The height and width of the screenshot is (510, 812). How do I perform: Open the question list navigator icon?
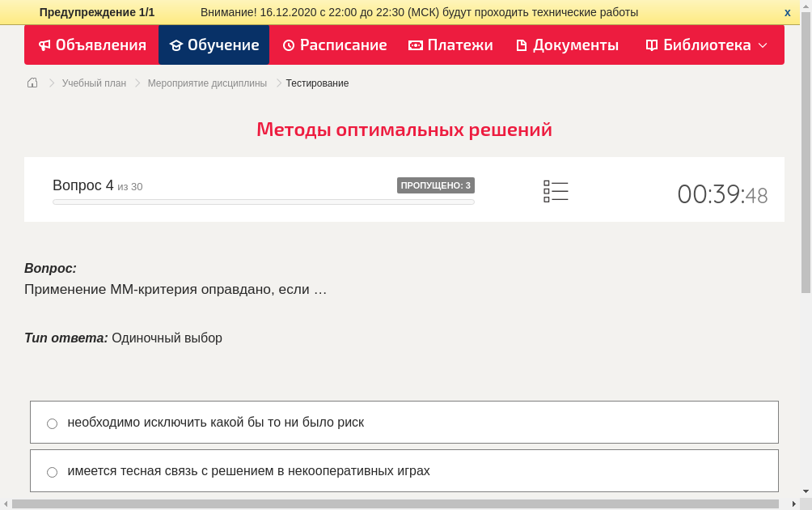[556, 191]
